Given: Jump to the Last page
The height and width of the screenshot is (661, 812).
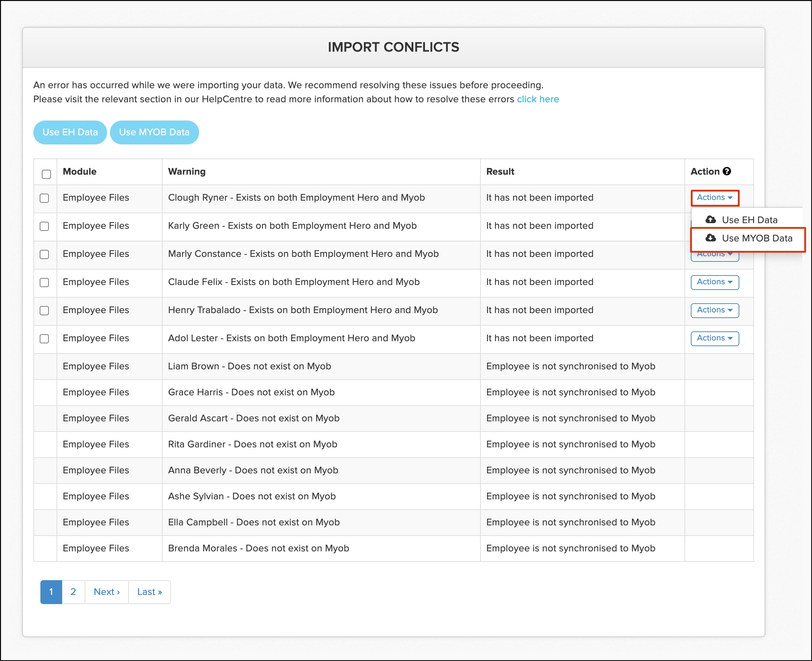Looking at the screenshot, I should tap(150, 592).
